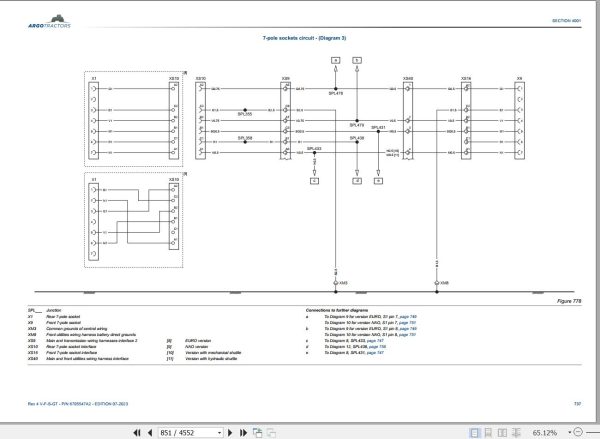The width and height of the screenshot is (600, 439).
Task: Click the zoom out minus icon
Action: click(579, 432)
